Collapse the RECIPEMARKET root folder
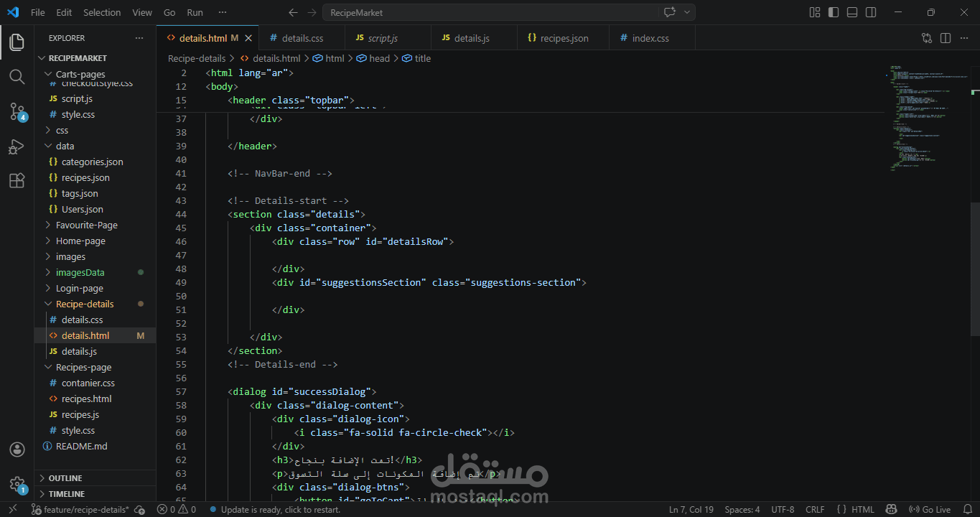 (95, 58)
